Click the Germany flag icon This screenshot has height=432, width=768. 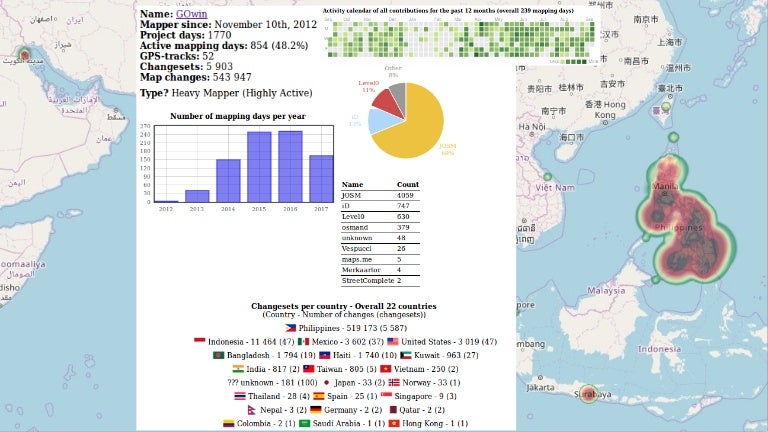tap(316, 410)
